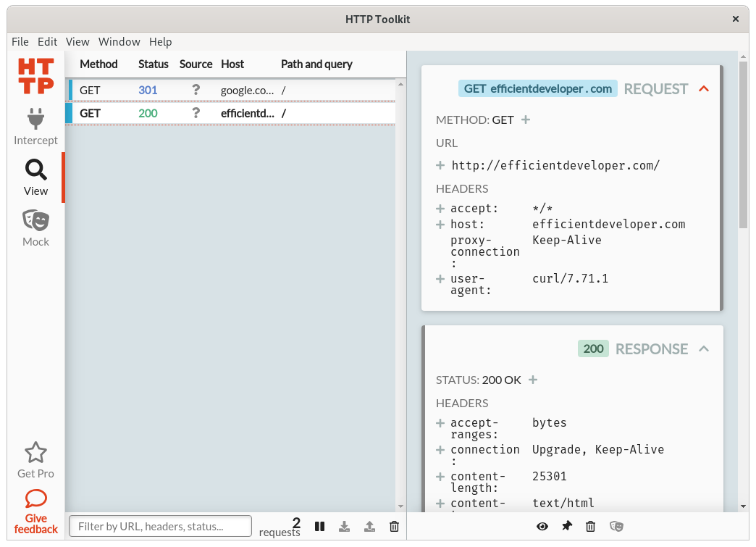Collapse the REQUEST card chevron

point(704,89)
